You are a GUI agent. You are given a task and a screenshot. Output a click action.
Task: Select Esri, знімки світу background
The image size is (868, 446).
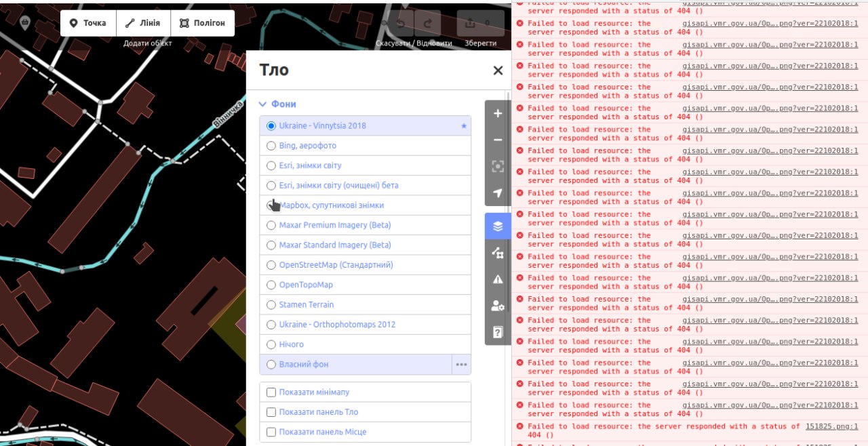click(365, 165)
